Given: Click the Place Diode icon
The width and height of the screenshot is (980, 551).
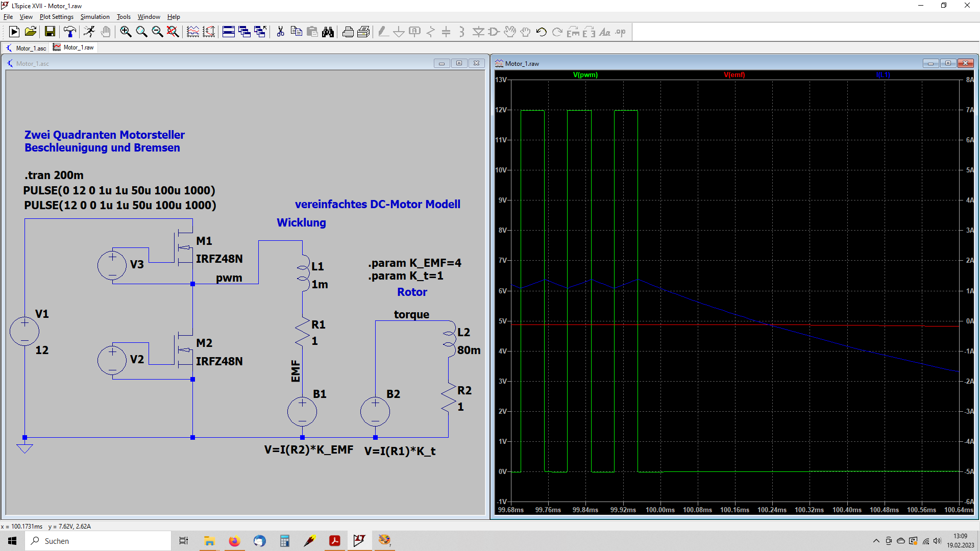Looking at the screenshot, I should (478, 32).
